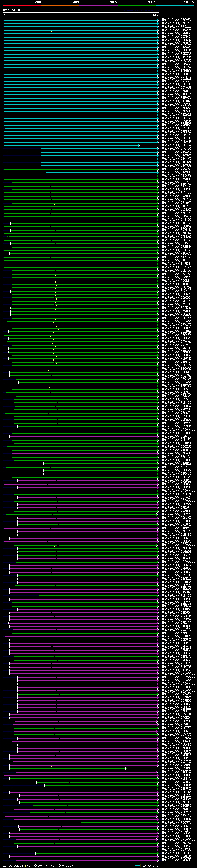The width and height of the screenshot is (197, 868).
Task: Click the red 20% identity color bar
Action: pos(22,6)
